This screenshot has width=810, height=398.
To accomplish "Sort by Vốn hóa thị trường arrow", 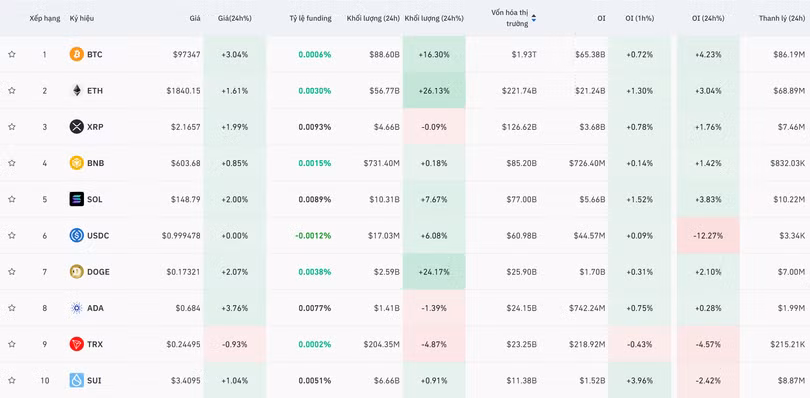I will 534,18.
